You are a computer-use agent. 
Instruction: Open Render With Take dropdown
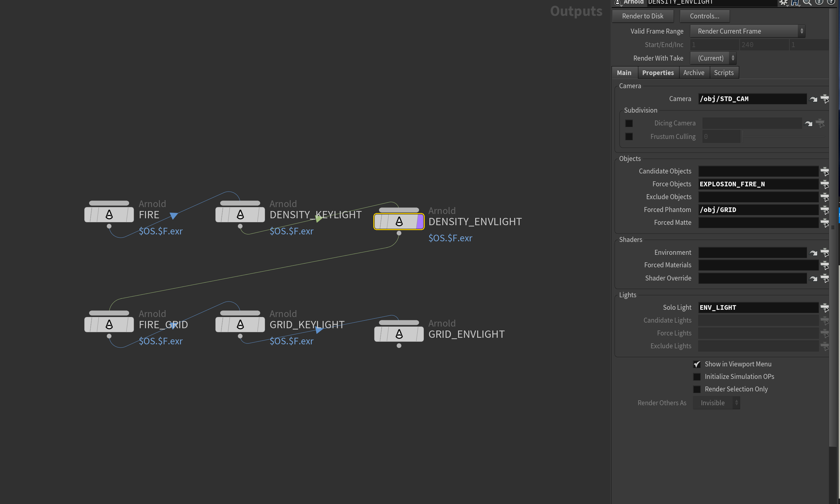(x=713, y=58)
